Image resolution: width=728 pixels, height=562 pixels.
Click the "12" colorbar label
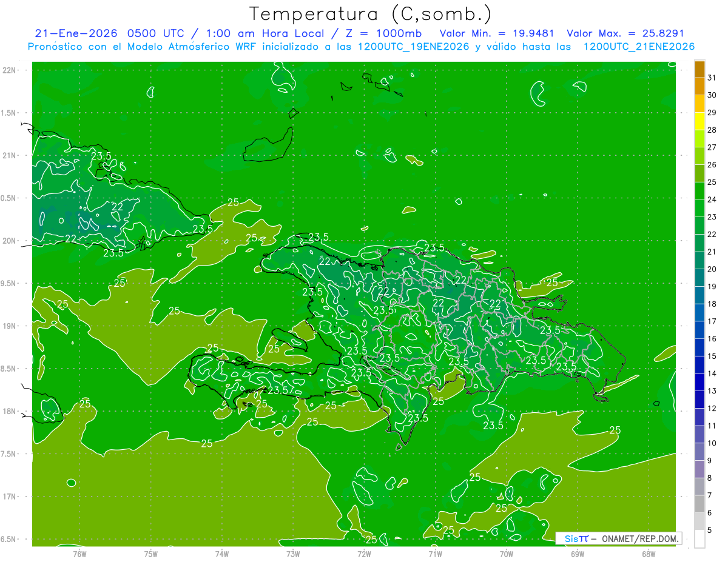[x=712, y=408]
